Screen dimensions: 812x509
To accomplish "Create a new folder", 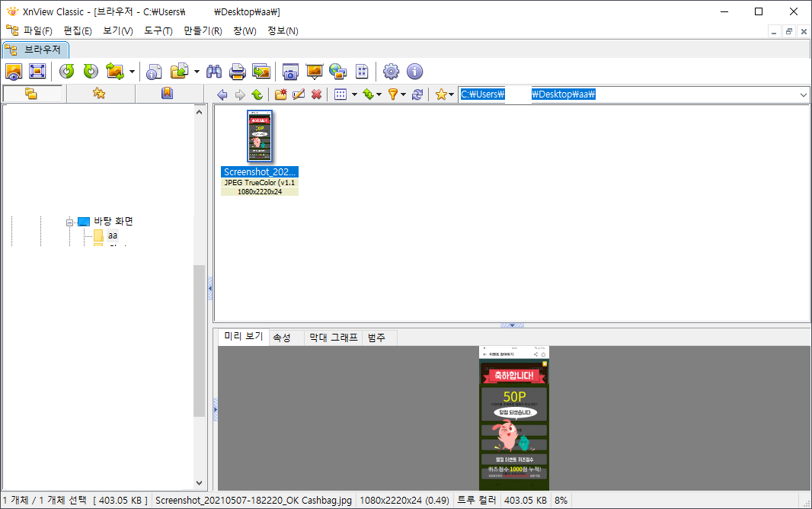I will 281,94.
